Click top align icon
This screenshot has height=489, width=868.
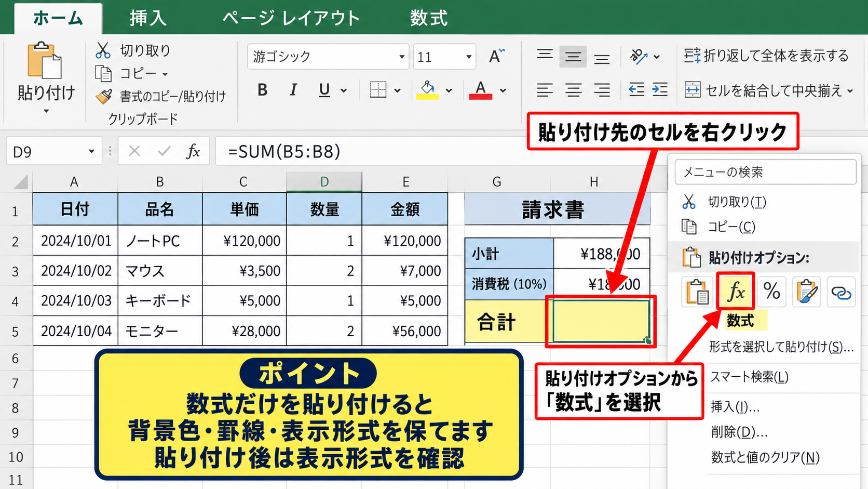click(x=545, y=56)
